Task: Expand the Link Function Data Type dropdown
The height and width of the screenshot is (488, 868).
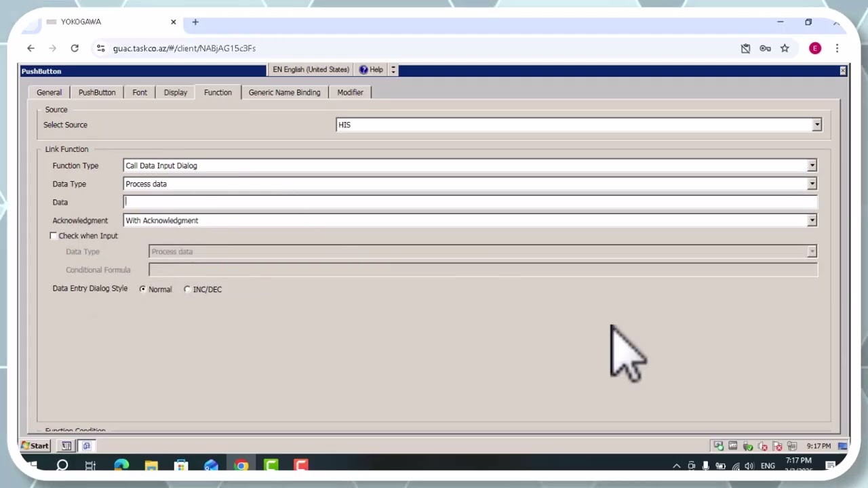Action: pos(812,184)
